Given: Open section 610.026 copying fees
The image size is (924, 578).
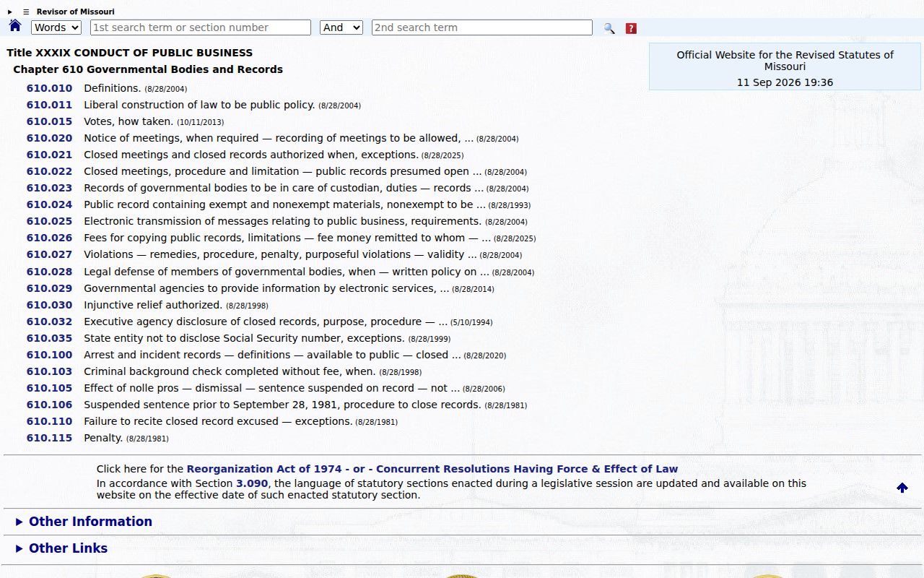Looking at the screenshot, I should [x=49, y=238].
